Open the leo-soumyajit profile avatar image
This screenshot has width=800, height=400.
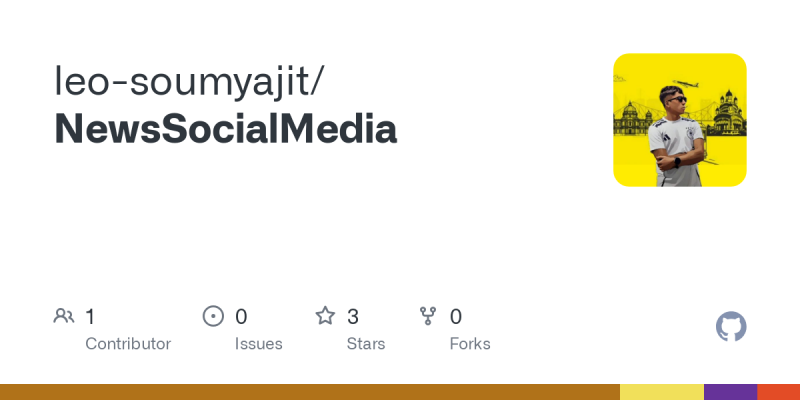click(680, 120)
